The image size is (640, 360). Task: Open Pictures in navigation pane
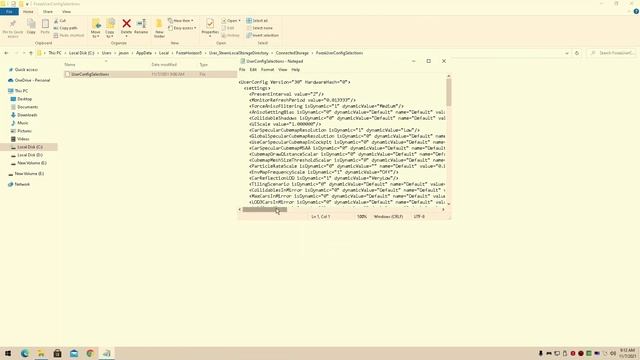pyautogui.click(x=24, y=131)
